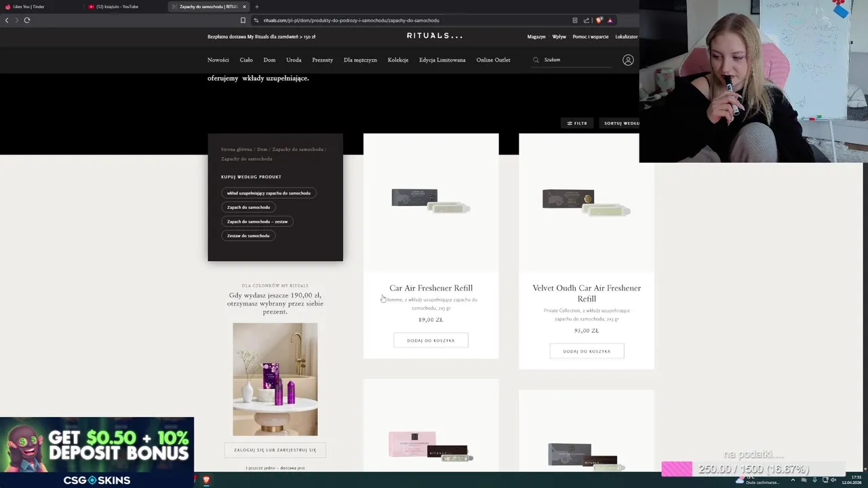Click the microphone tray icon
The height and width of the screenshot is (488, 868).
tap(814, 480)
